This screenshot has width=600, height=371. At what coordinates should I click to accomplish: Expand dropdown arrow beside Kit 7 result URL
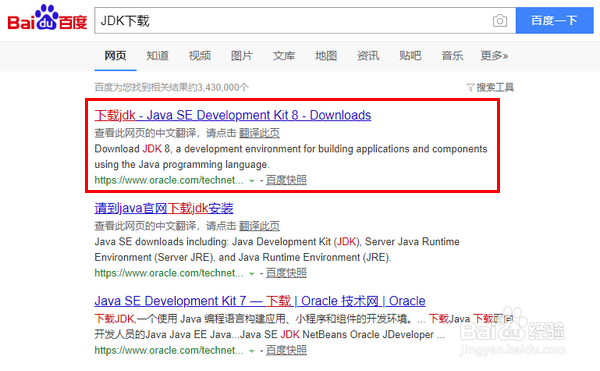tap(251, 351)
